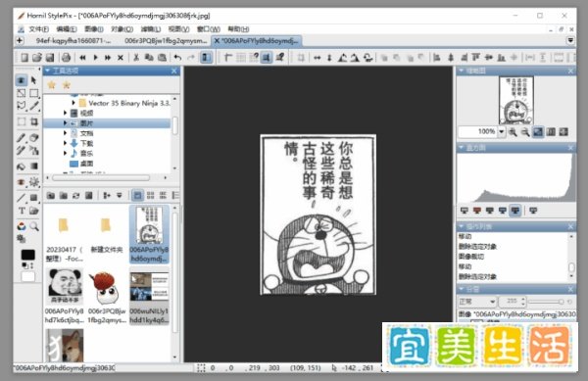Switch the file browser to the small icons grid view
588x381 pixels.
[x=150, y=195]
